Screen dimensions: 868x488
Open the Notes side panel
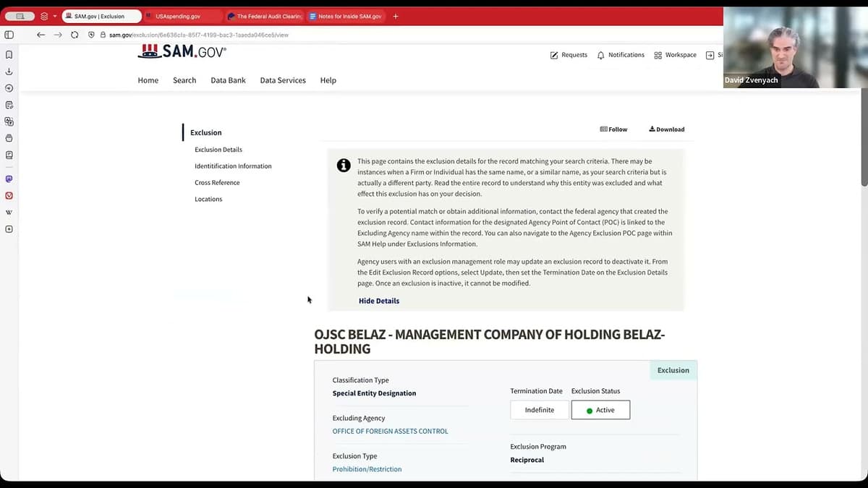click(x=9, y=105)
